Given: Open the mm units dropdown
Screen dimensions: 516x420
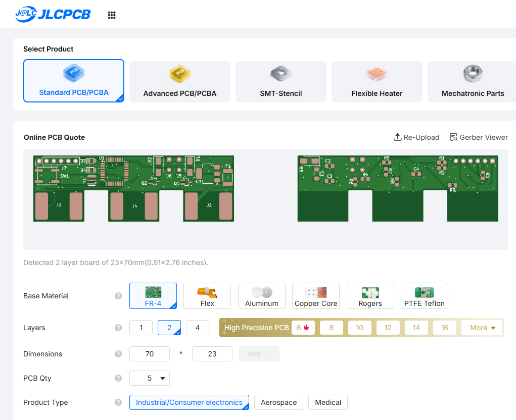Looking at the screenshot, I should click(259, 354).
